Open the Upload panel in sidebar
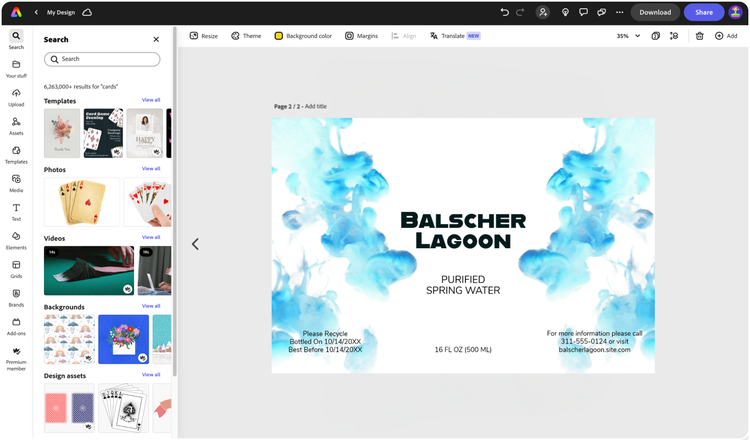 tap(16, 97)
